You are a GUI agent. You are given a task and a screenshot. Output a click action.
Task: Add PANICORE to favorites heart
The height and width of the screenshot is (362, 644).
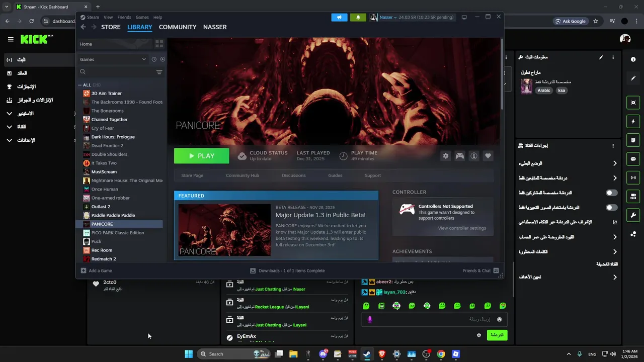click(488, 156)
